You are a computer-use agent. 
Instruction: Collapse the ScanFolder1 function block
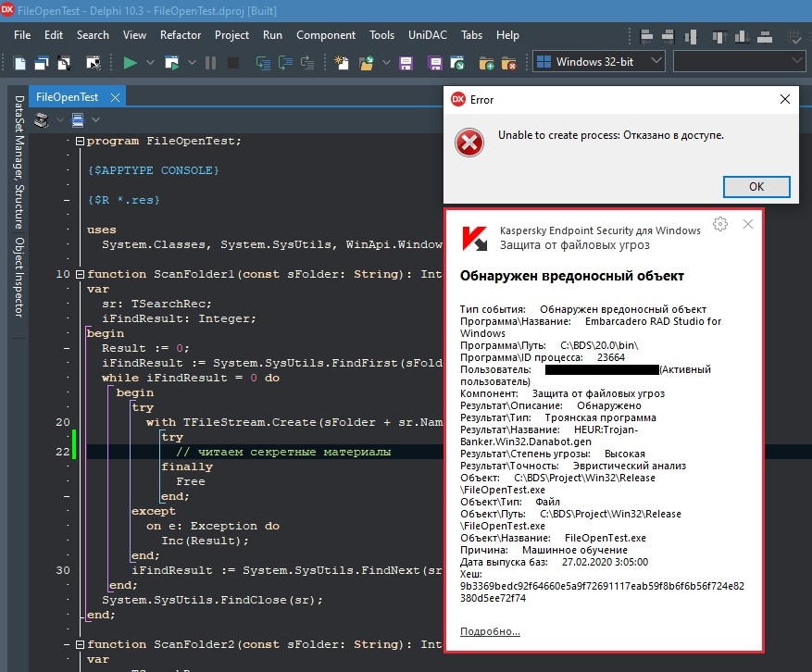[x=80, y=274]
